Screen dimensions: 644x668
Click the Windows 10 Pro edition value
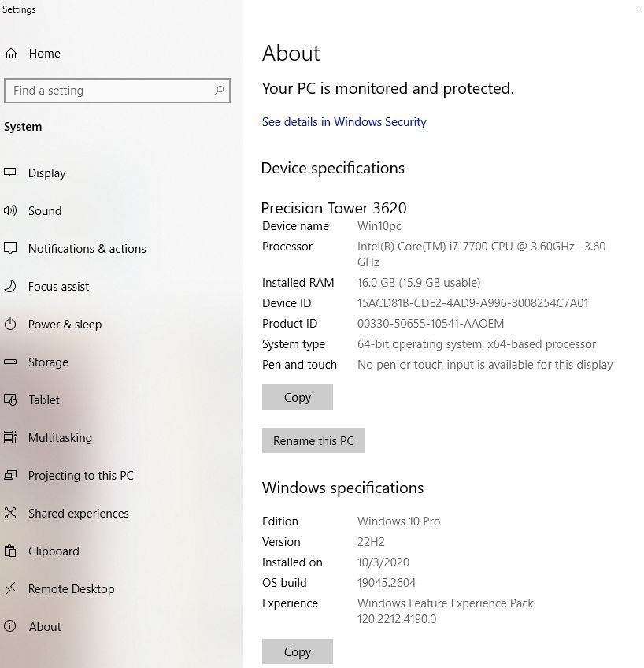(399, 521)
